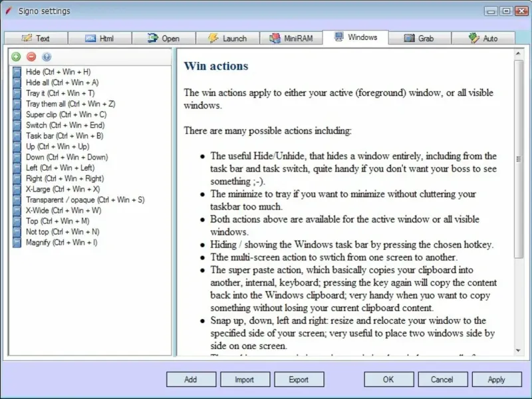Select Left (Ctrl + Win + Left)

61,168
